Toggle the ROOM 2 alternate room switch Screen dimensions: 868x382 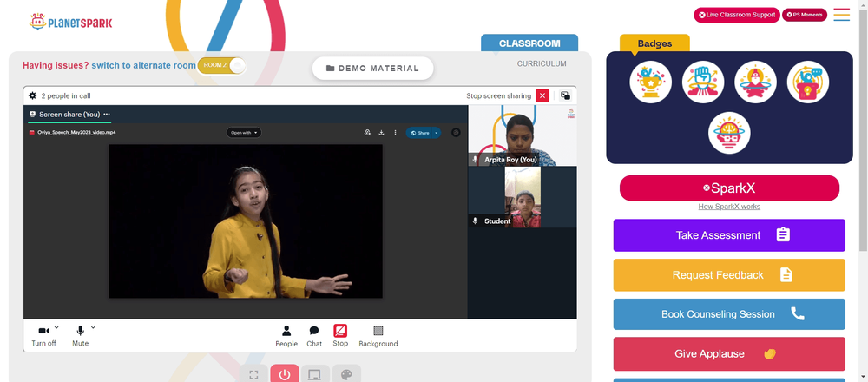coord(221,65)
